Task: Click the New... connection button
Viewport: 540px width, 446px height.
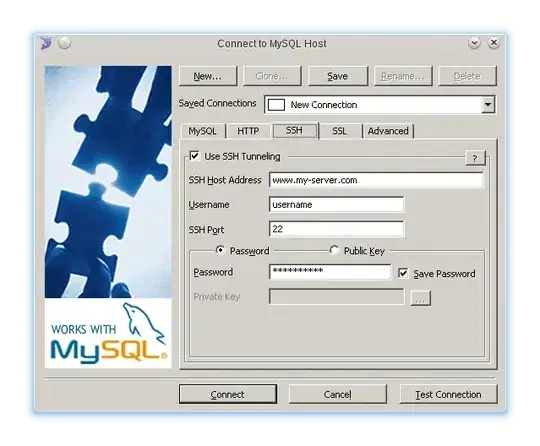Action: [x=208, y=76]
